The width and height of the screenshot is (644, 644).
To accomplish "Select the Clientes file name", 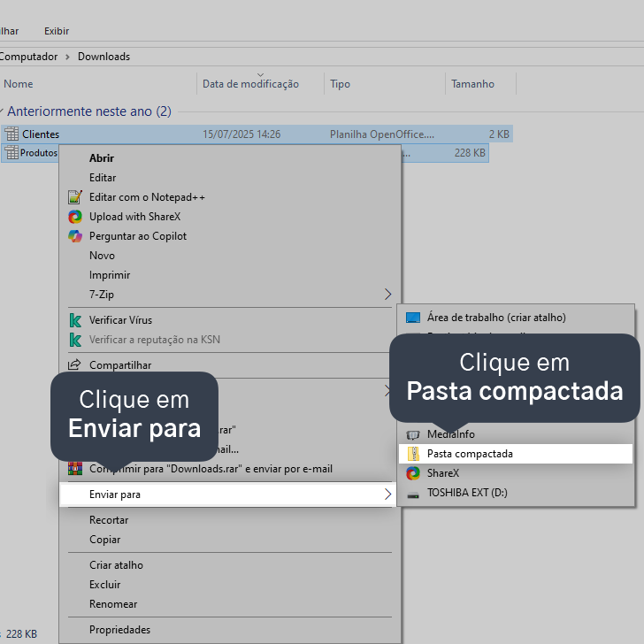I will 41,134.
